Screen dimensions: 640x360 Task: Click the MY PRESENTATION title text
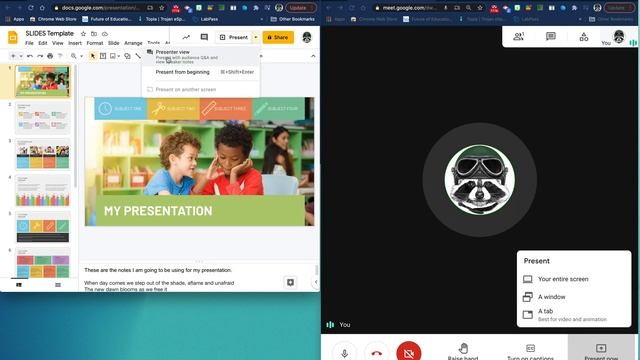[158, 211]
